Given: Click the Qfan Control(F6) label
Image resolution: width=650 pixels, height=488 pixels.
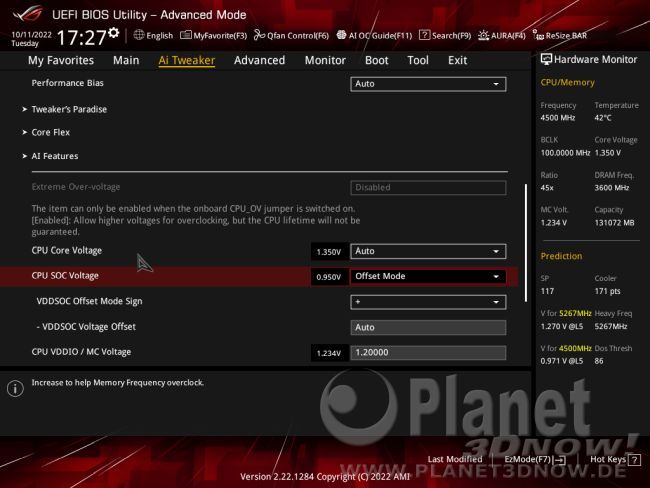Looking at the screenshot, I should tap(298, 36).
